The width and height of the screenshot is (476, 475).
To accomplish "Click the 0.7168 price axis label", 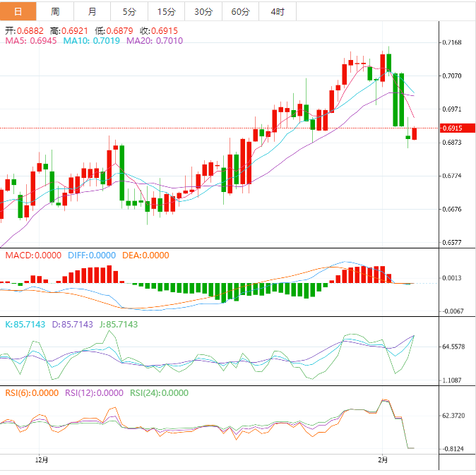I will coord(452,42).
